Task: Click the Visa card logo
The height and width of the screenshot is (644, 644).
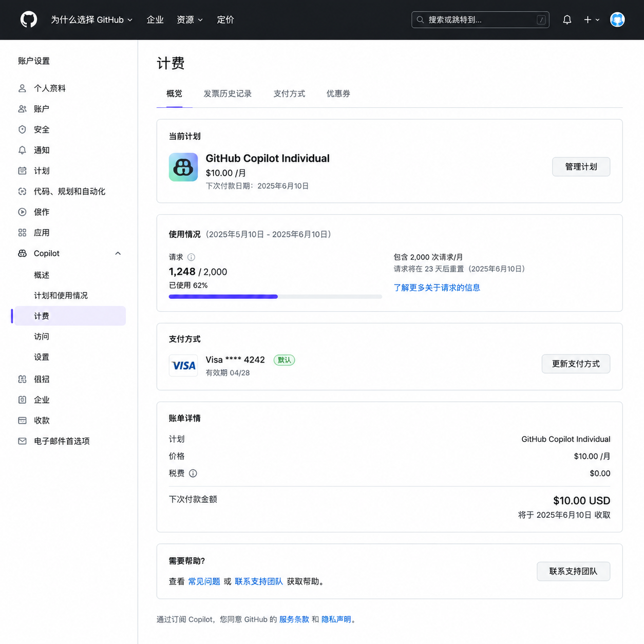Action: [x=183, y=366]
